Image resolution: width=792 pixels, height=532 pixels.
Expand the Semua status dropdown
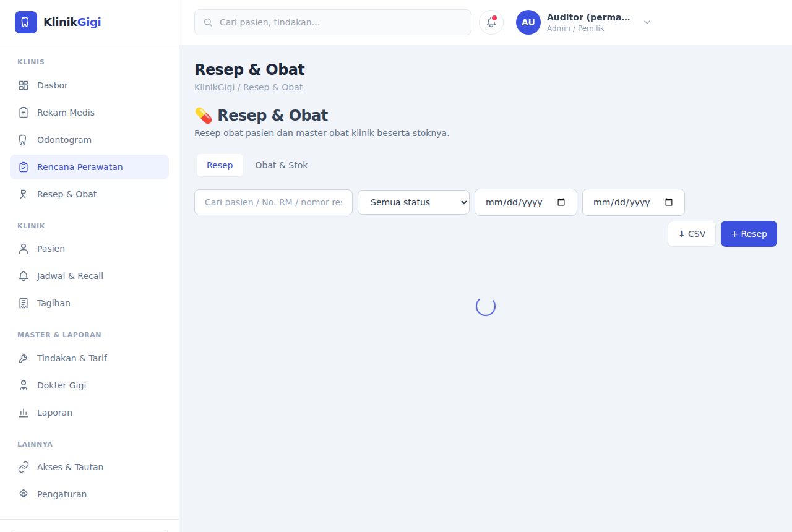pos(413,202)
